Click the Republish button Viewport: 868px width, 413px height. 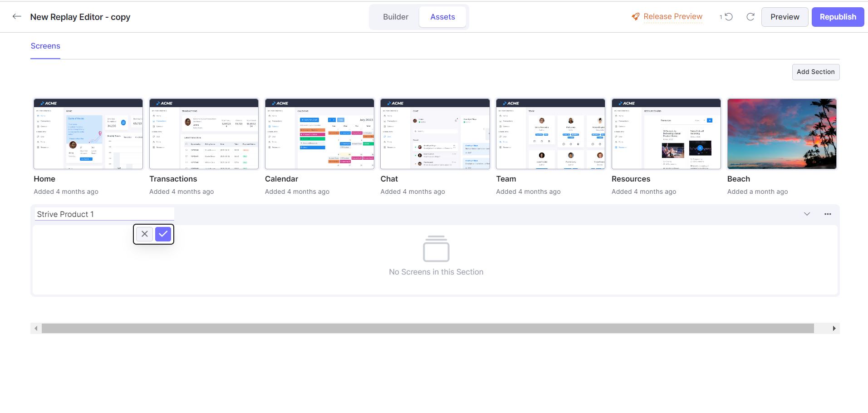tap(838, 17)
